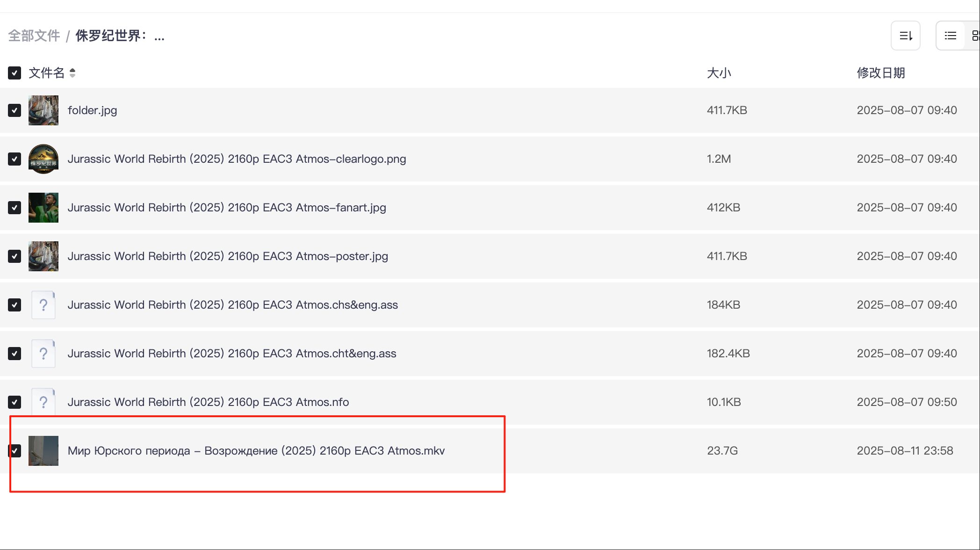The image size is (980, 550).
Task: Click the 184KB size value
Action: pyautogui.click(x=723, y=305)
